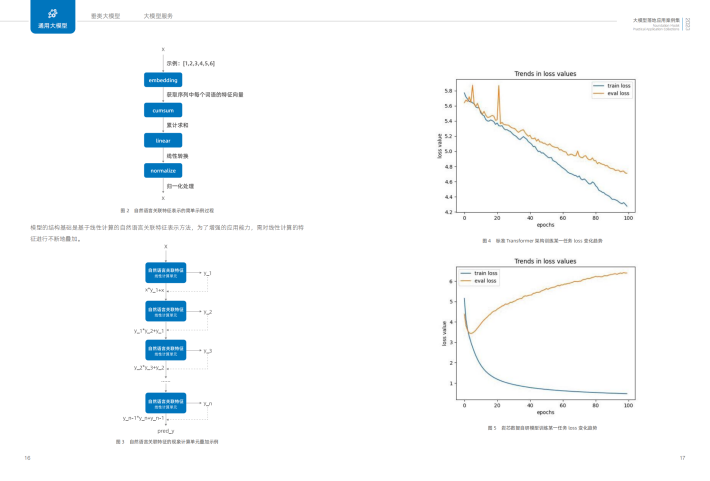Click the linear flowchart box
Screen dimensions: 710x481
tap(163, 140)
